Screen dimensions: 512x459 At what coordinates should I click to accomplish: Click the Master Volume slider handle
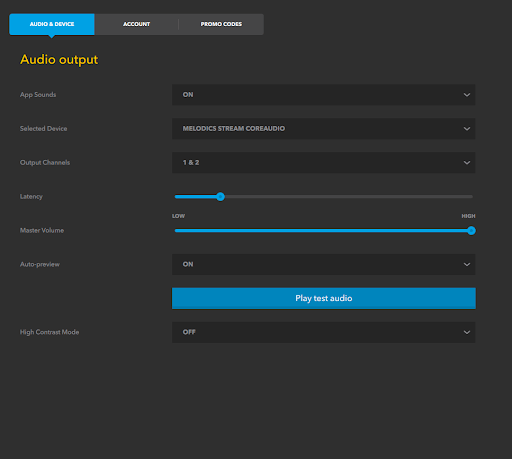[471, 230]
